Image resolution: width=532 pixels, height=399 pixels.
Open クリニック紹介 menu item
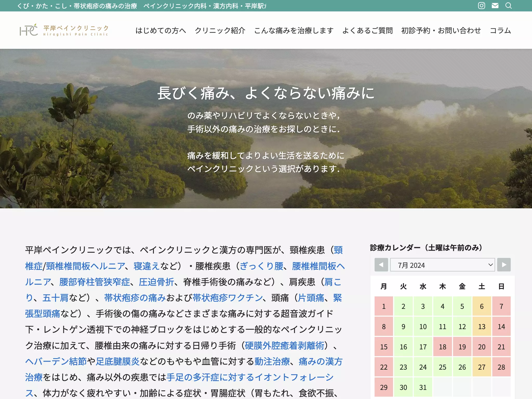coord(220,30)
